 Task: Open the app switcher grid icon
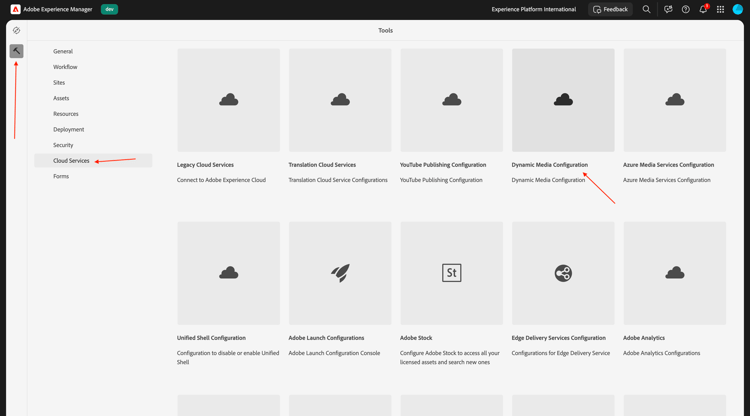click(720, 9)
